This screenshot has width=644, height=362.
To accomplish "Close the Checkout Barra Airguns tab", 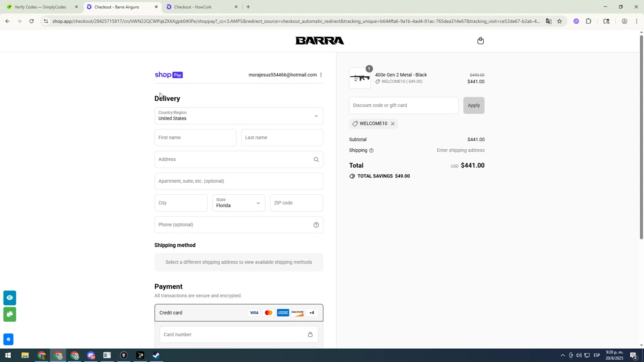I will pos(156,7).
